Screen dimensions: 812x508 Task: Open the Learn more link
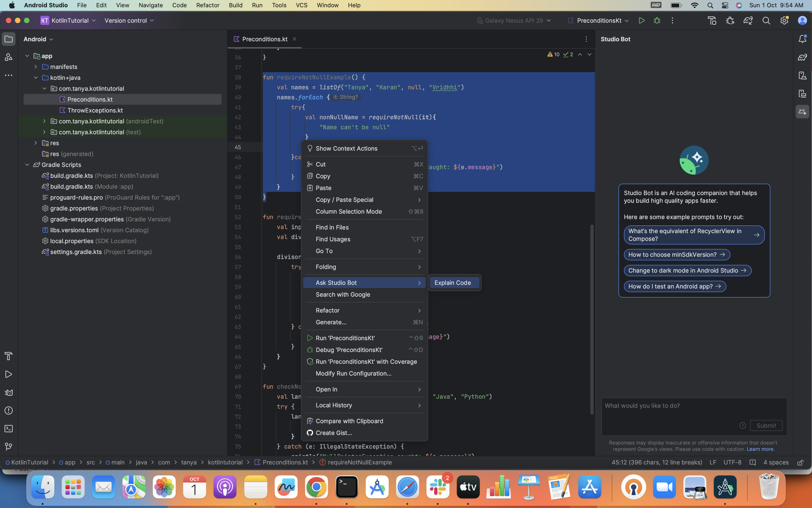click(x=760, y=449)
